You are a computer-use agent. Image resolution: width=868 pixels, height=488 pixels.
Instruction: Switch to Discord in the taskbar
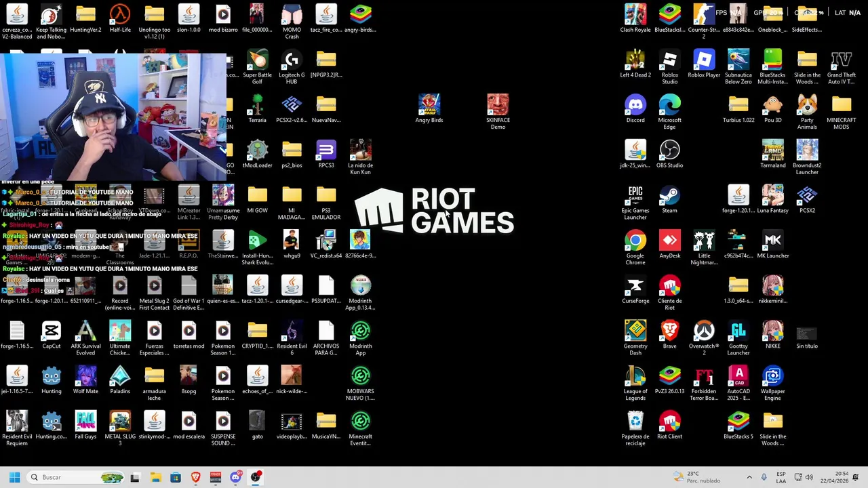(x=235, y=477)
